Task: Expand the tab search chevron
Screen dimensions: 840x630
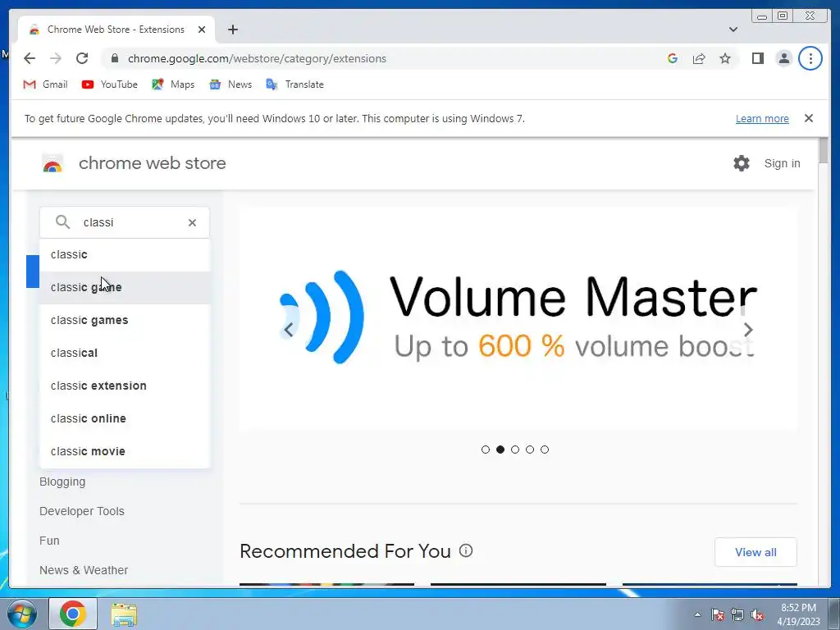Action: (x=733, y=30)
